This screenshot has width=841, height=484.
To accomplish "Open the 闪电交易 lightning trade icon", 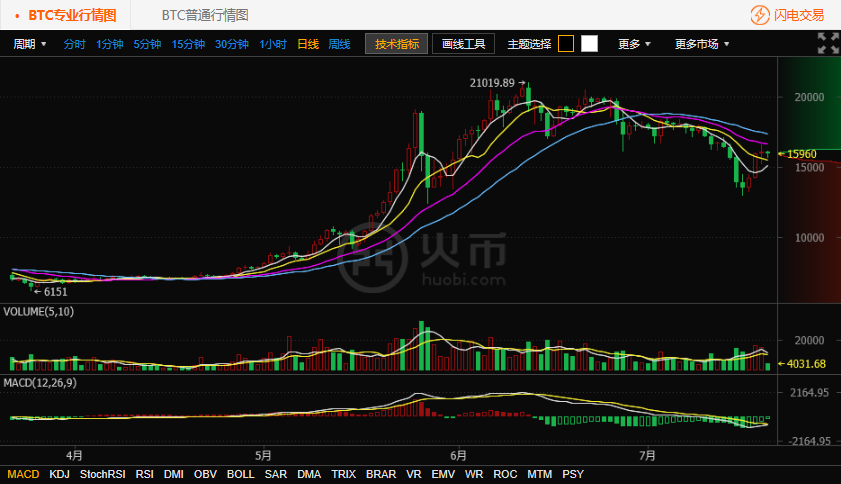I will (760, 15).
